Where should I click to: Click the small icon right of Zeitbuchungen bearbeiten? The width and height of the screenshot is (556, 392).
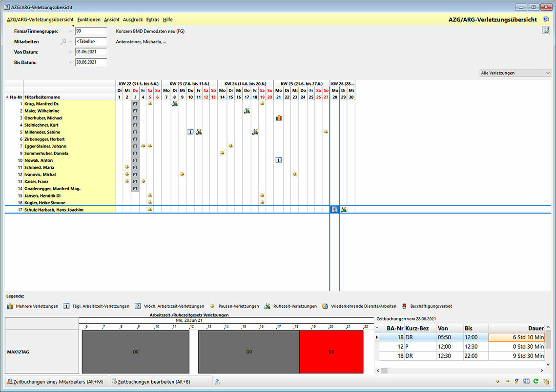218,381
